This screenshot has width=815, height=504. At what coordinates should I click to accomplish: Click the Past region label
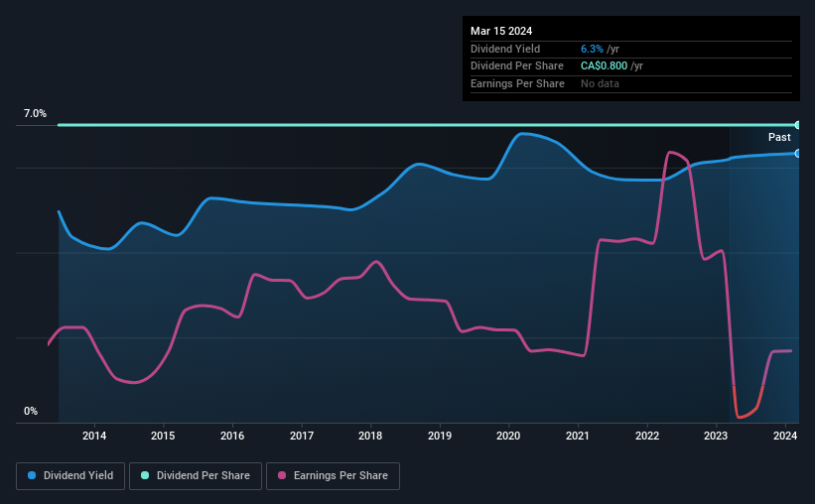coord(779,137)
